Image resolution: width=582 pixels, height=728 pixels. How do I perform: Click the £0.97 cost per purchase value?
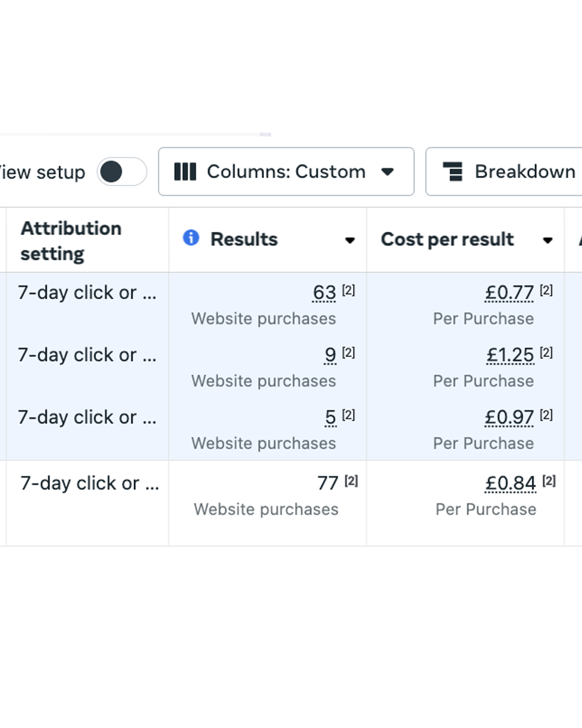coord(509,417)
